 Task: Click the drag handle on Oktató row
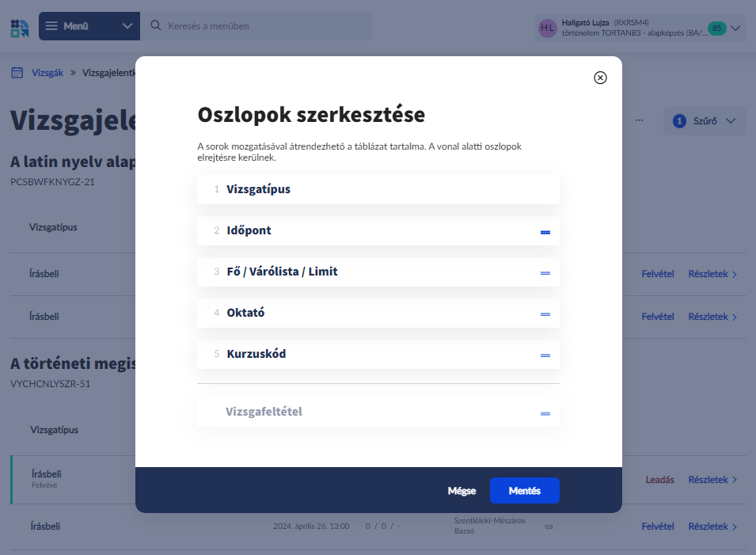545,314
